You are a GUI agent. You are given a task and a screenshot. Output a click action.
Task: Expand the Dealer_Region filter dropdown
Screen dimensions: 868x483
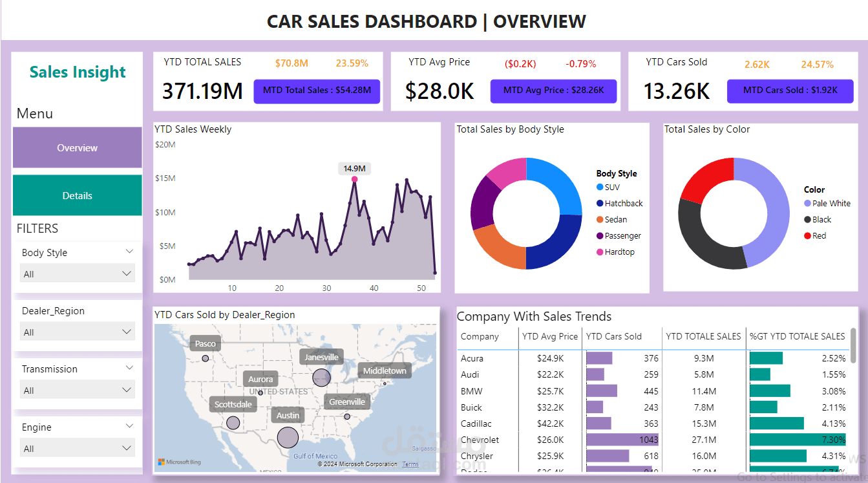[x=77, y=331]
